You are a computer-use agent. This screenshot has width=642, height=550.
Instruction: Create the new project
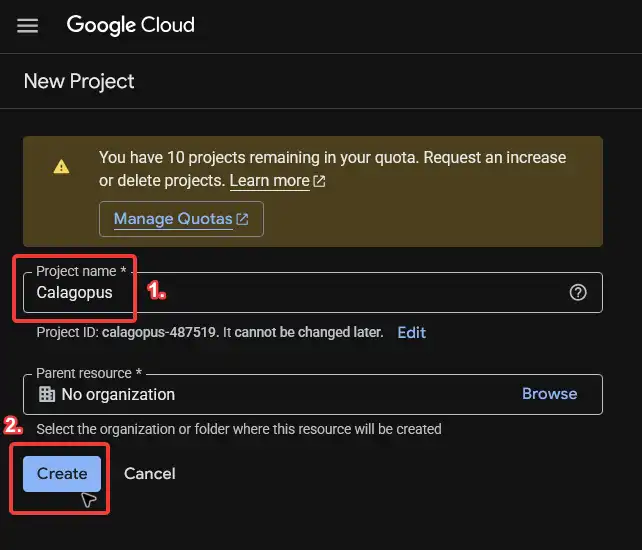click(62, 474)
